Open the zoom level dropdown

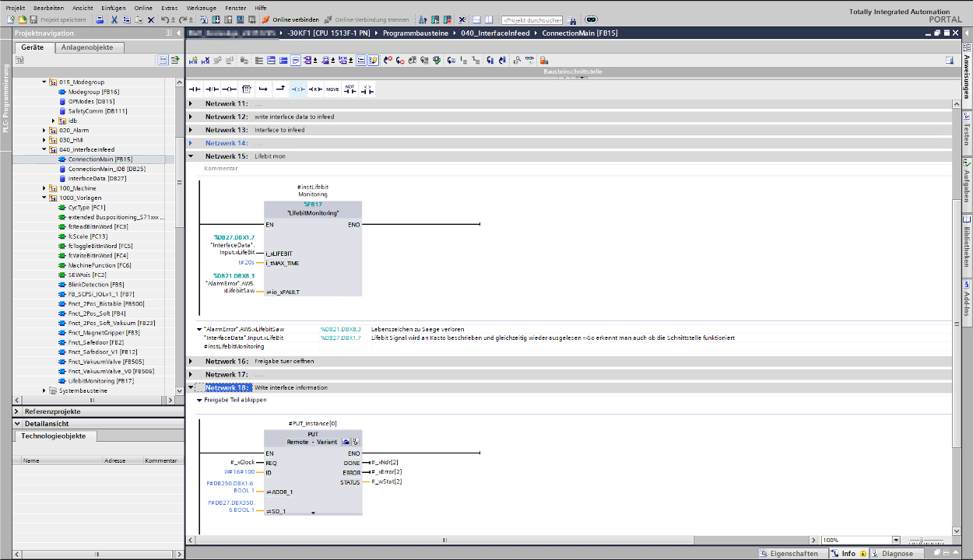coord(896,540)
